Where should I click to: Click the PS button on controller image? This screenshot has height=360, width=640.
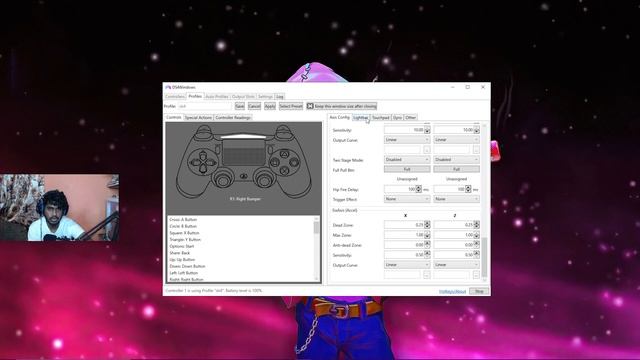click(244, 176)
